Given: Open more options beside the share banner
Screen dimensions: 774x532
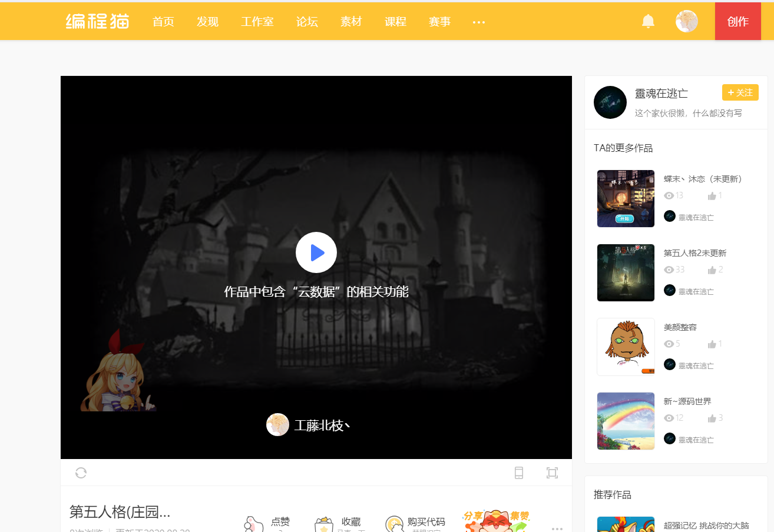Looking at the screenshot, I should (557, 528).
